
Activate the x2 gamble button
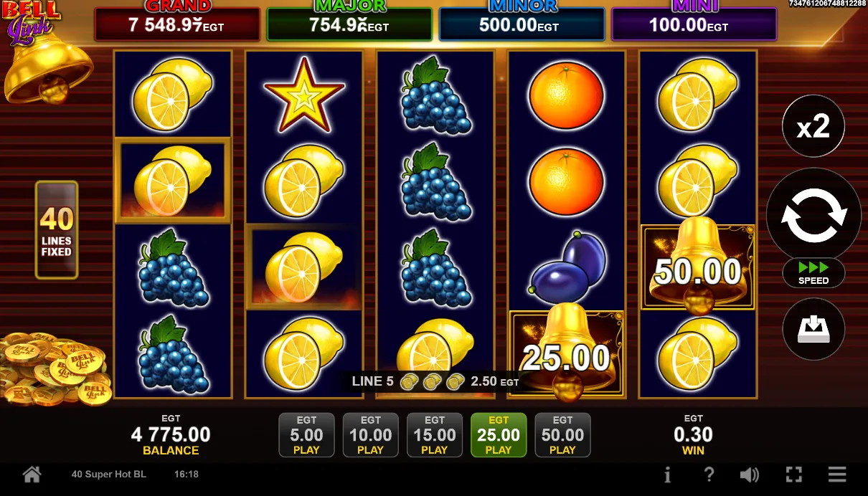tap(813, 127)
